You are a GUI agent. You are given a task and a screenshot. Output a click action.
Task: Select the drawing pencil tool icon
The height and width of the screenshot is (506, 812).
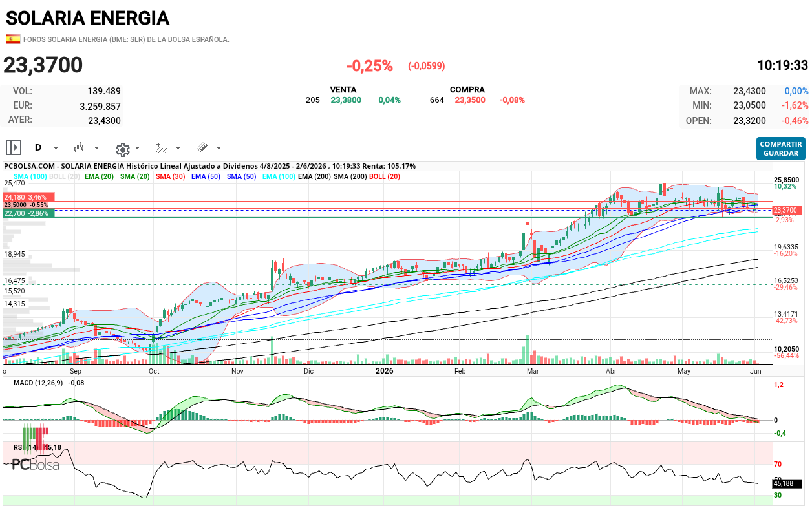pyautogui.click(x=202, y=148)
